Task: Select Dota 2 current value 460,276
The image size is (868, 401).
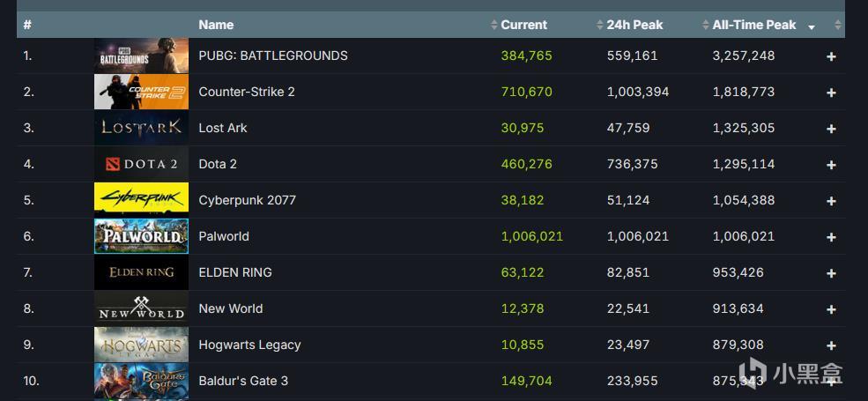Action: point(526,164)
